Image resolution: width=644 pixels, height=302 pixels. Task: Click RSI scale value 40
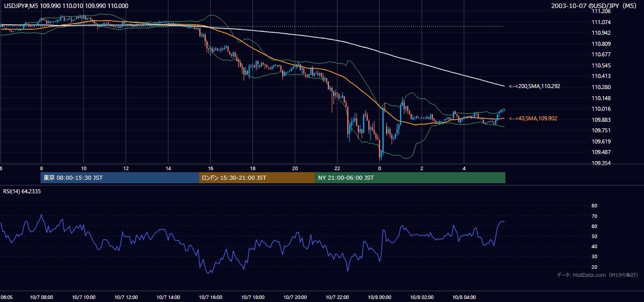coord(594,246)
